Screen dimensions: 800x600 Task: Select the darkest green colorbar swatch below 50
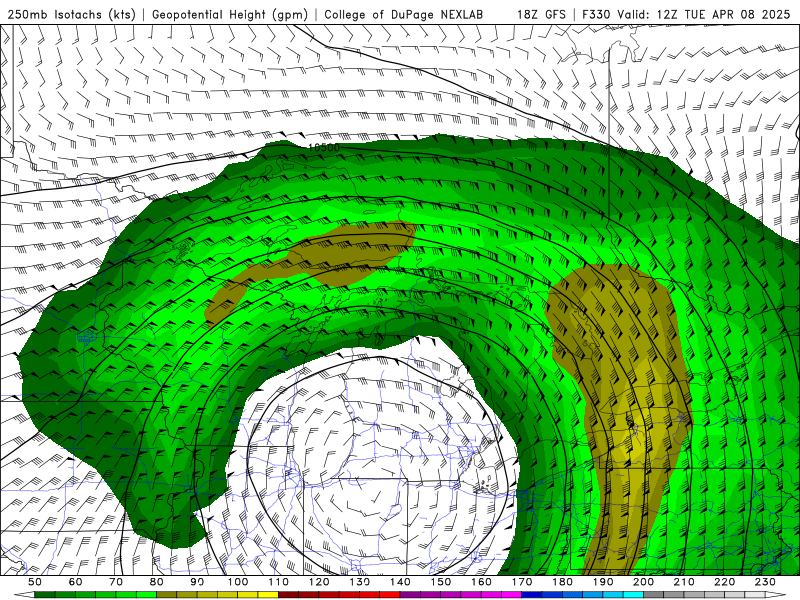(44, 595)
